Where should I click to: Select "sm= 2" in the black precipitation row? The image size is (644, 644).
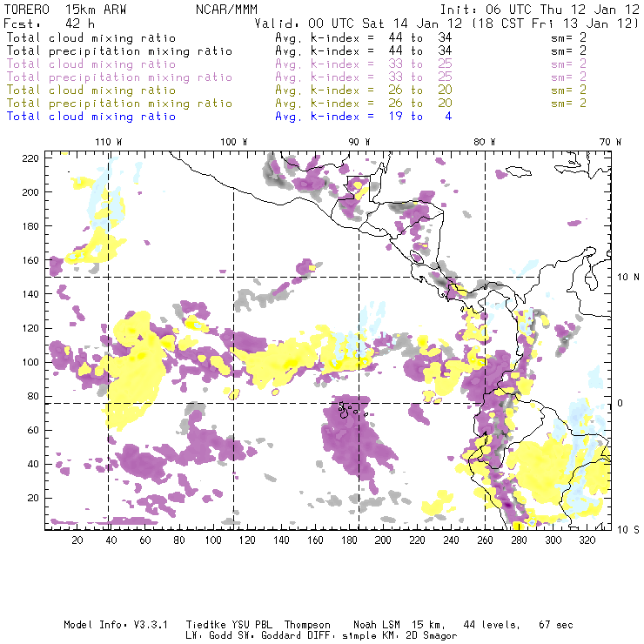569,51
